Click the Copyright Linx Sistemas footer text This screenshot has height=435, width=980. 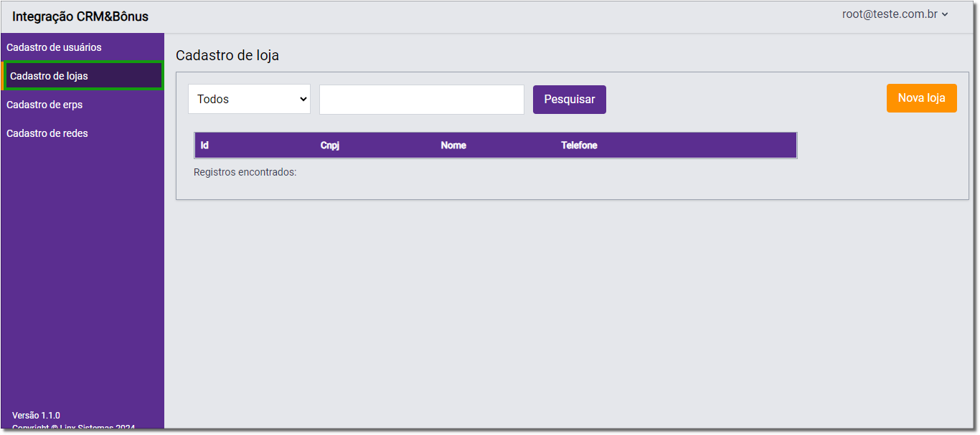[x=73, y=428]
